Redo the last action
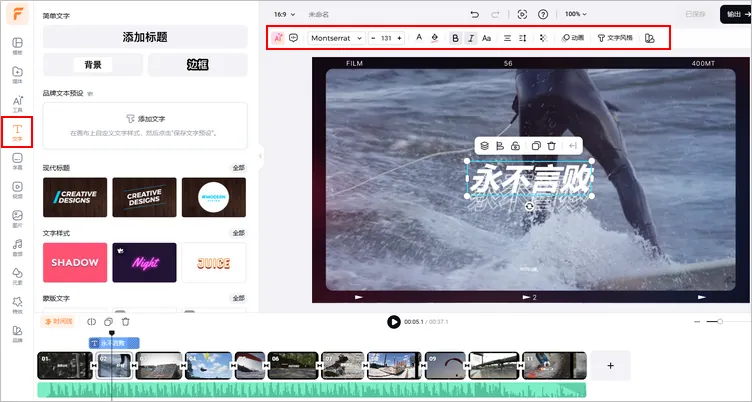752x402 pixels. point(495,14)
